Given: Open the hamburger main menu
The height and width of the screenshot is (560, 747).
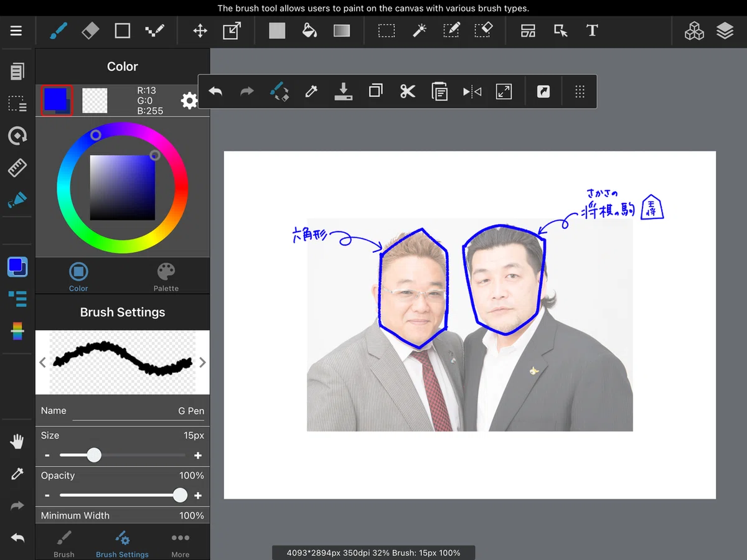Looking at the screenshot, I should pos(16,30).
